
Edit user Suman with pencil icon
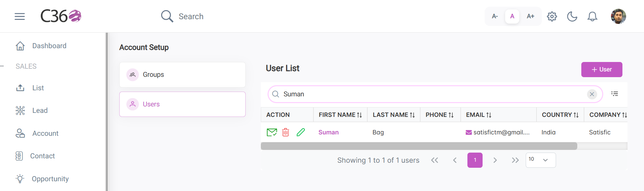pyautogui.click(x=301, y=132)
